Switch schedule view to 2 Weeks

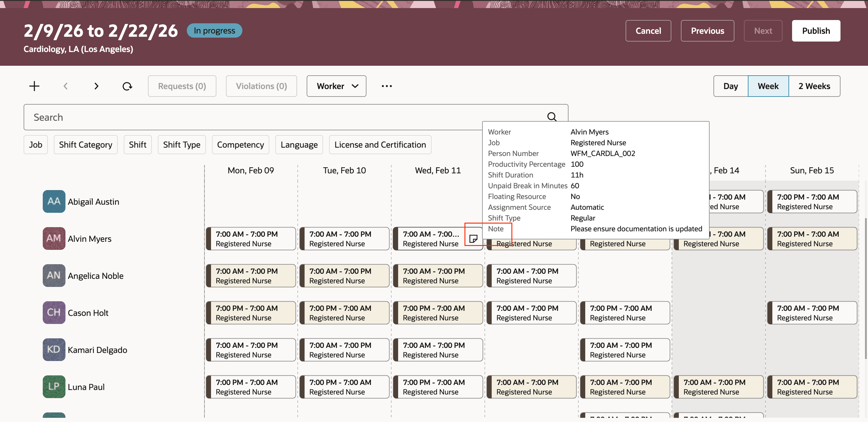click(814, 86)
